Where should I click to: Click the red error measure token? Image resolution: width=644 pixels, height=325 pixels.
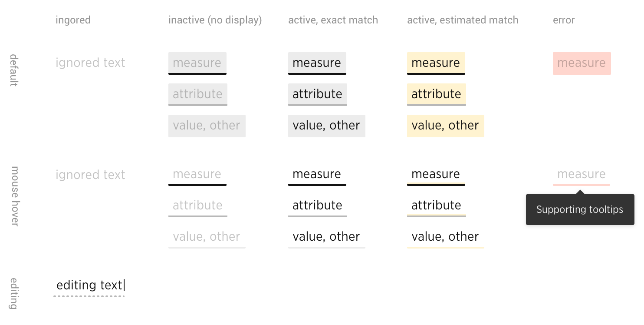pos(582,63)
